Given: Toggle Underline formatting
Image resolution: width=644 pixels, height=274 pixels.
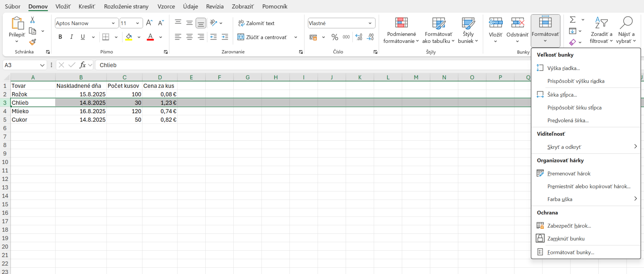Looking at the screenshot, I should tap(83, 37).
